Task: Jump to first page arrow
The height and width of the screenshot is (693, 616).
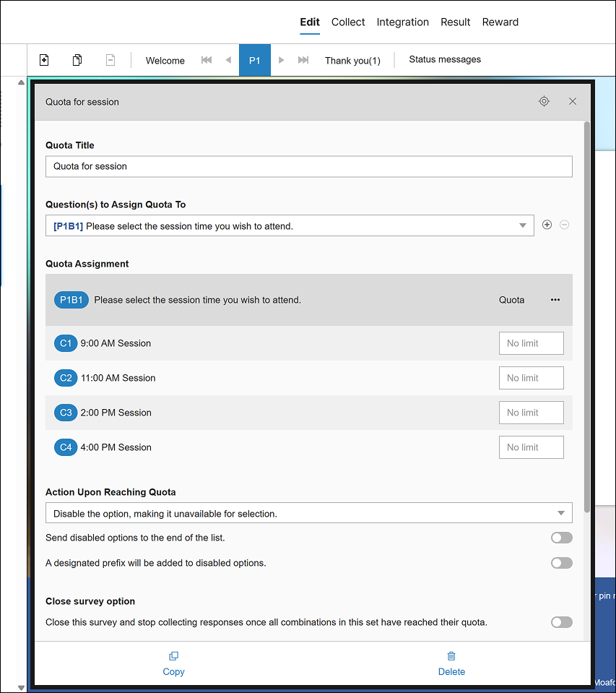Action: pyautogui.click(x=207, y=60)
